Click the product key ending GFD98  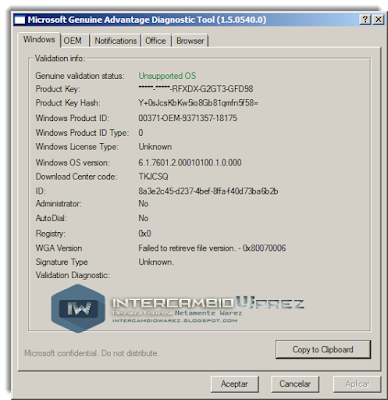click(x=196, y=89)
